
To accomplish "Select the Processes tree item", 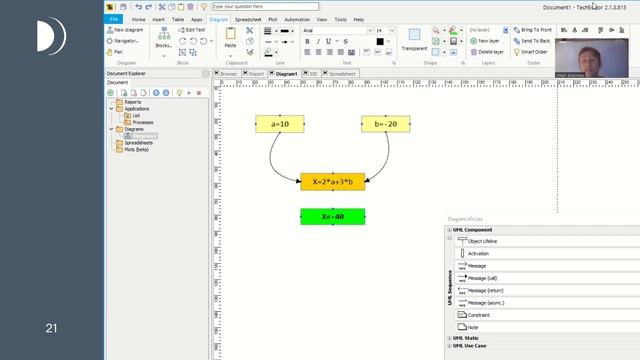I will [x=143, y=122].
